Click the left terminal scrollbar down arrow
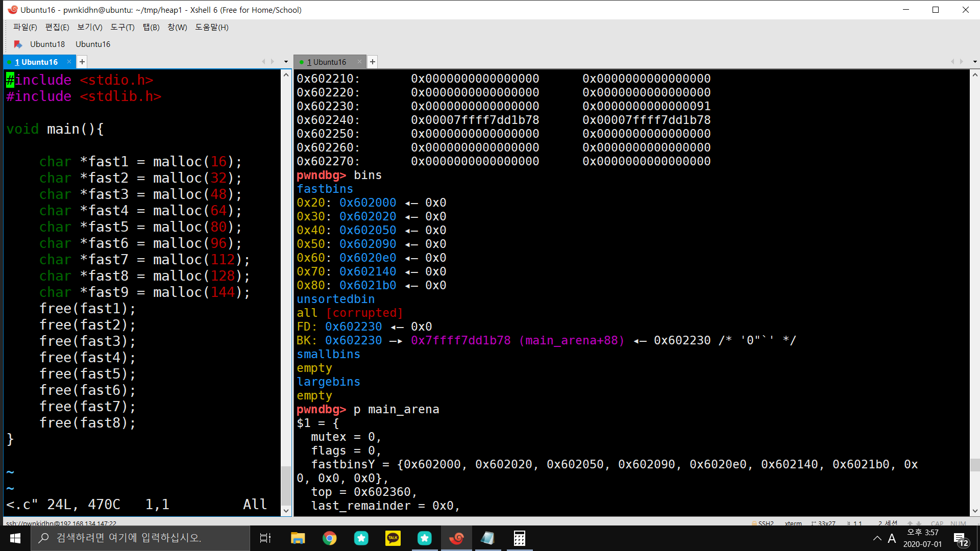Viewport: 980px width, 551px height. 286,511
